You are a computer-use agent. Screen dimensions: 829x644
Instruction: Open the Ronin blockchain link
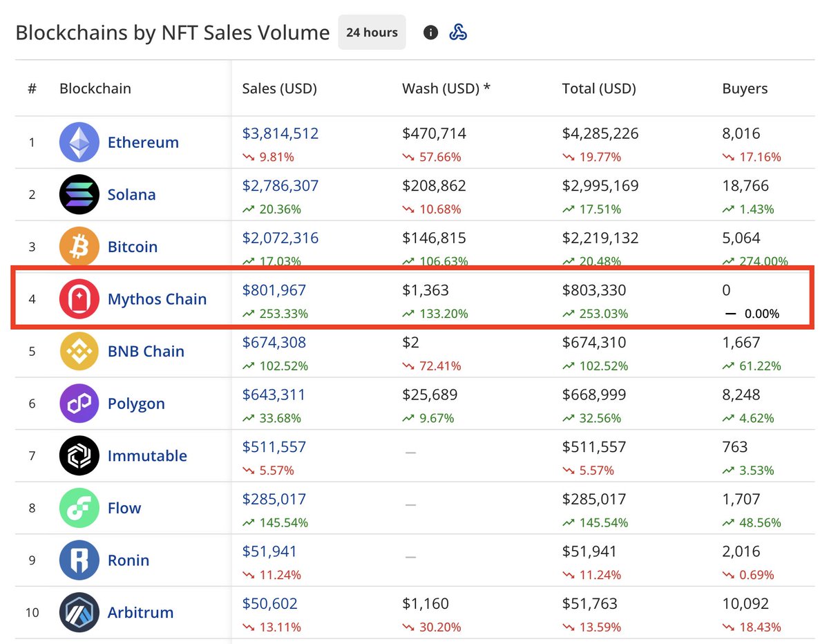tap(128, 560)
